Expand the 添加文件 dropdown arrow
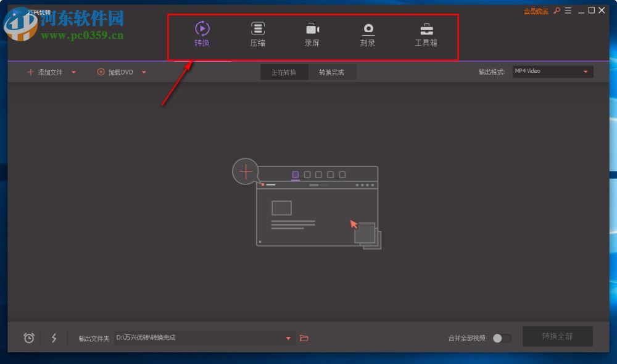617x364 pixels. [74, 72]
